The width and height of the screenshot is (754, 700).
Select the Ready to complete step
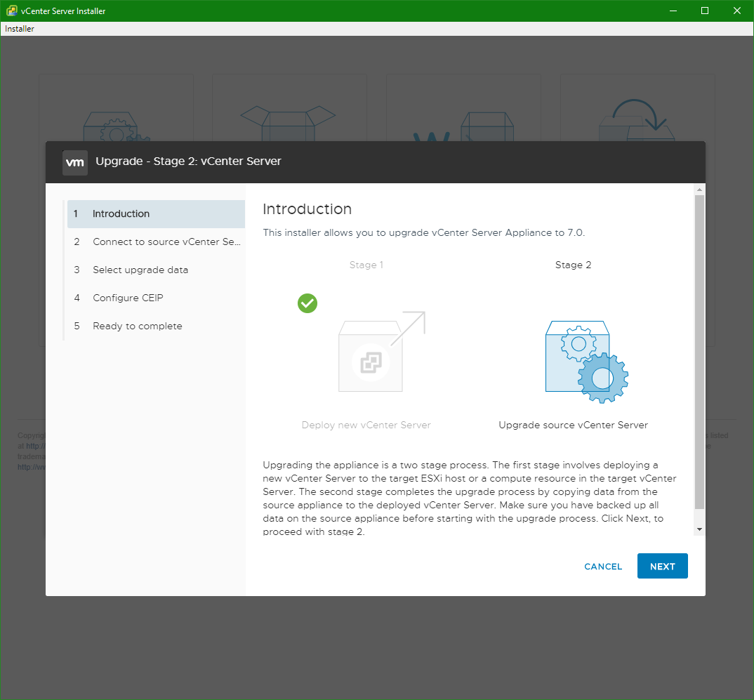tap(156, 326)
